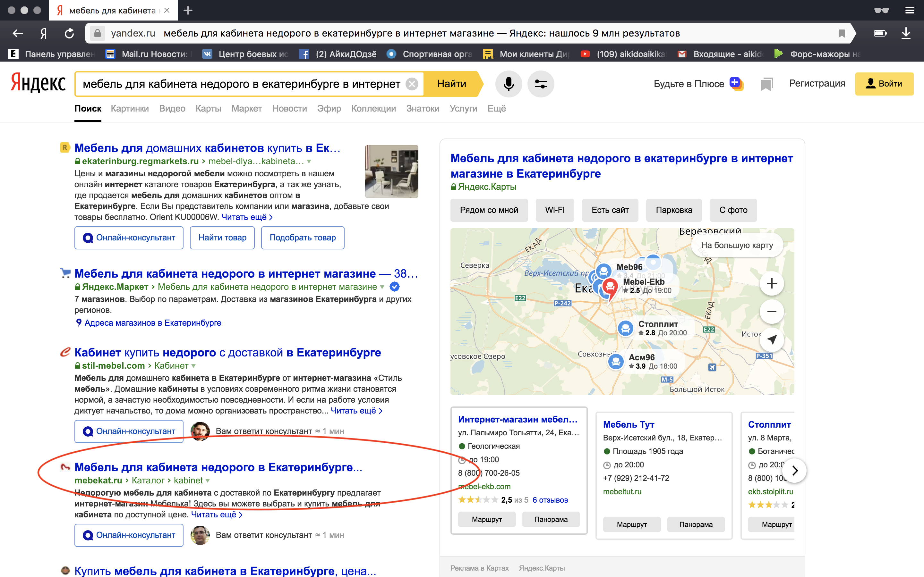The width and height of the screenshot is (924, 577).
Task: Show the next organization cards with the arrow
Action: 795,471
